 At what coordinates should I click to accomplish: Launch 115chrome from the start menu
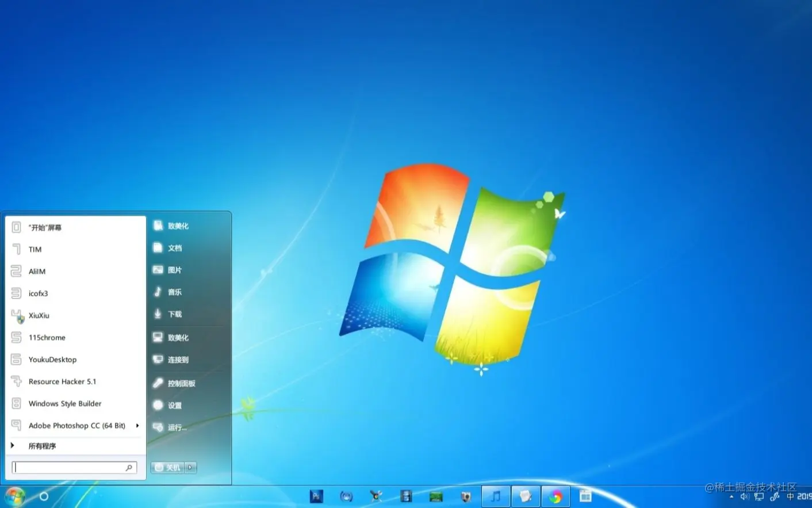click(75, 337)
